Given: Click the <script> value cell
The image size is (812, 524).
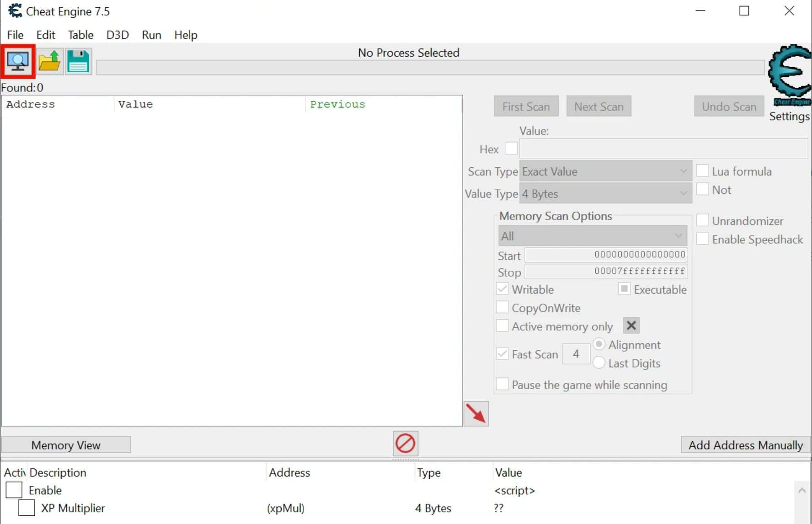Looking at the screenshot, I should 514,490.
